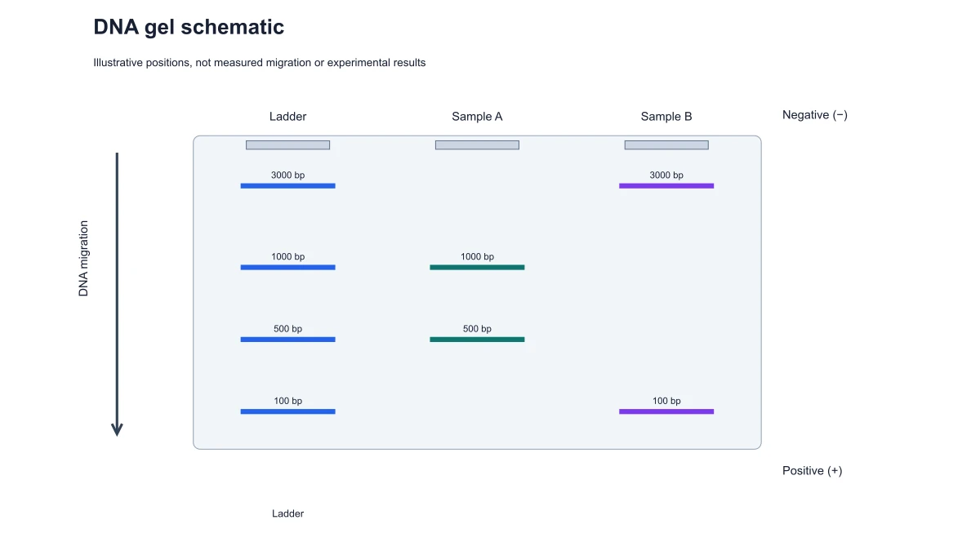The height and width of the screenshot is (551, 980).
Task: Click the "3000 bp" text in Sample B lane
Action: (x=666, y=176)
